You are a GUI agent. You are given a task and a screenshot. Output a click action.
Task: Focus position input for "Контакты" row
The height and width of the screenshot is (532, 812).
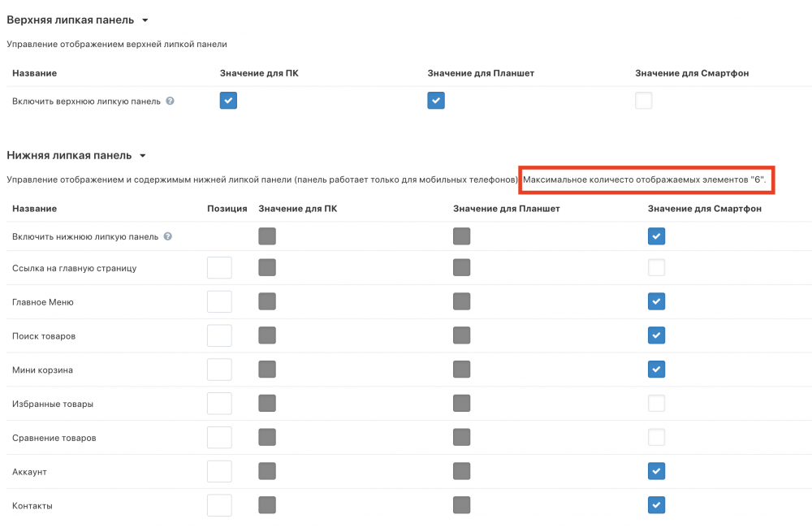click(x=219, y=505)
